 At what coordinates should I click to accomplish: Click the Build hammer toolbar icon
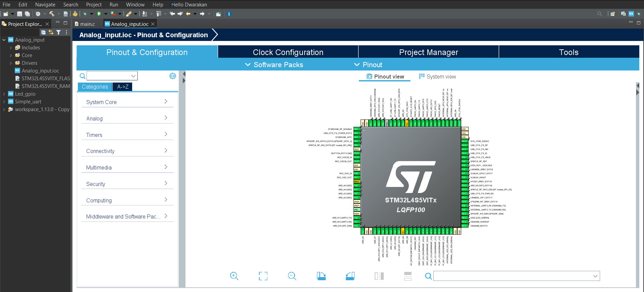[52, 14]
